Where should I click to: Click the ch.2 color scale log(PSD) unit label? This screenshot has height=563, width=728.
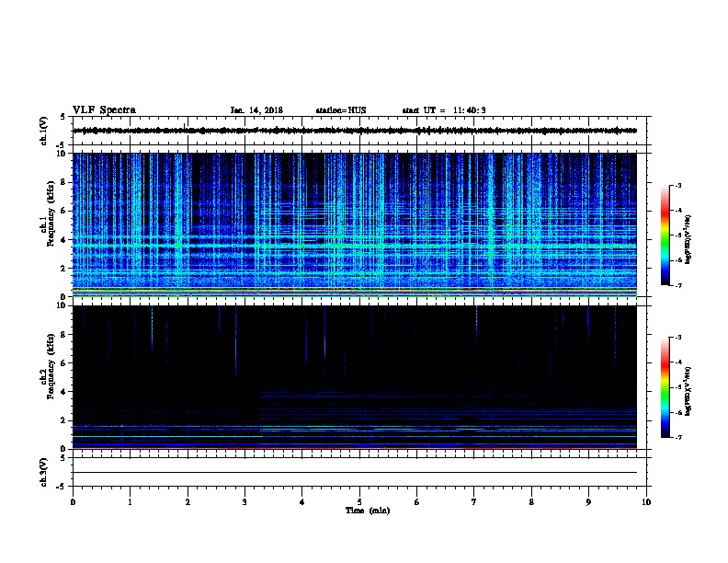click(x=688, y=391)
